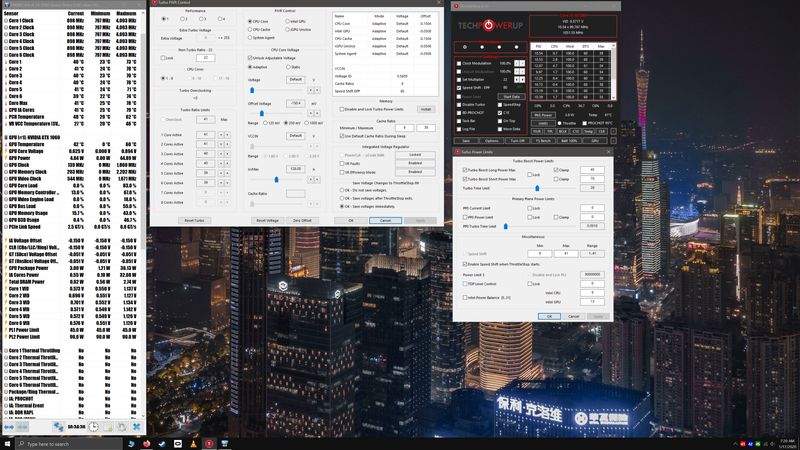This screenshot has width=800, height=450.
Task: Toggle Unlock Adjustable Voltage checkbox
Action: point(250,58)
